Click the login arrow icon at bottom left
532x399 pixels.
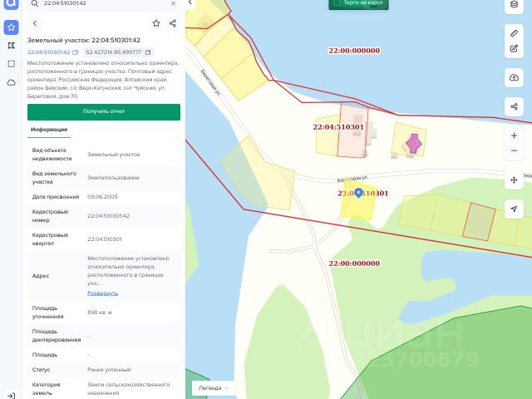(11, 396)
